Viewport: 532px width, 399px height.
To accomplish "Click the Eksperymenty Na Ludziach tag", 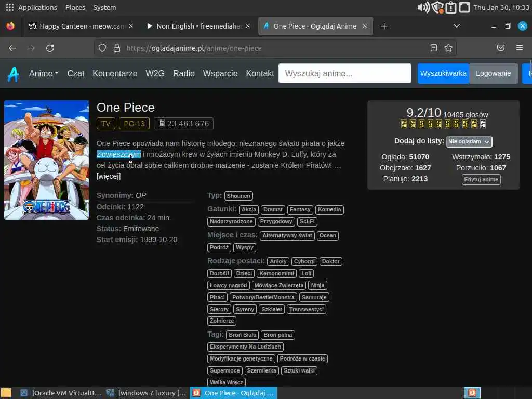I will click(245, 347).
